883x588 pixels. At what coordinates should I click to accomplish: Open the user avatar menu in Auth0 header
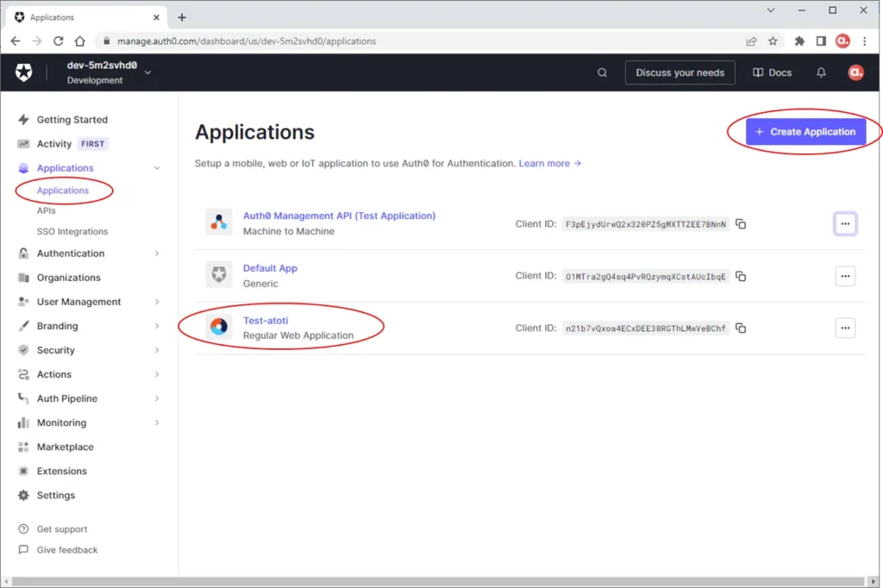coord(855,72)
